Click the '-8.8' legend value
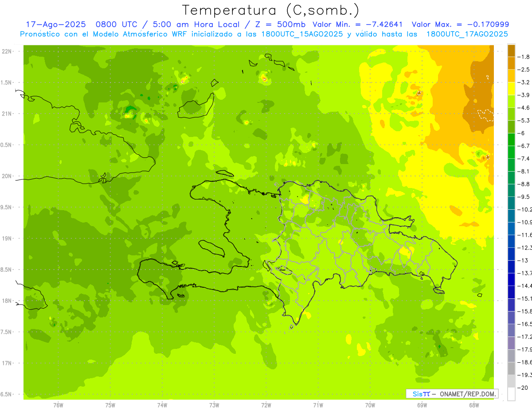This screenshot has width=532, height=411. tap(524, 184)
